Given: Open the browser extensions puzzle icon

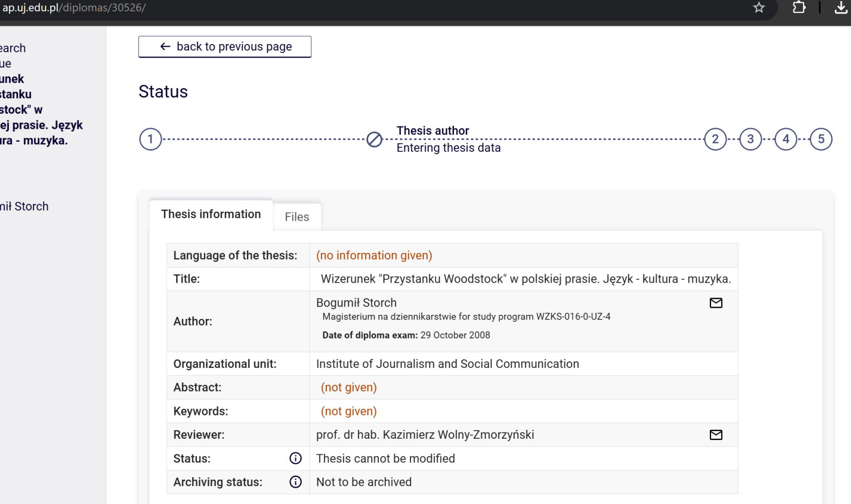Looking at the screenshot, I should click(x=799, y=8).
